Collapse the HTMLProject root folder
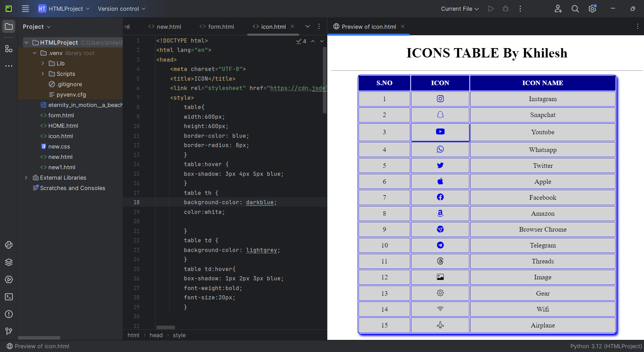Viewport: 644px width, 352px height. click(x=26, y=43)
